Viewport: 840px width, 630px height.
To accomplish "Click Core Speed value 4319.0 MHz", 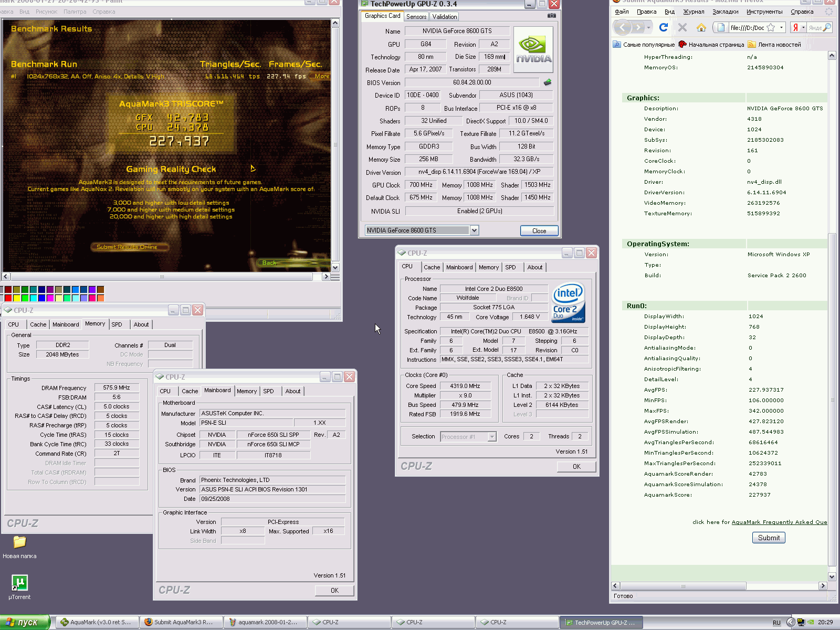I will (x=465, y=386).
